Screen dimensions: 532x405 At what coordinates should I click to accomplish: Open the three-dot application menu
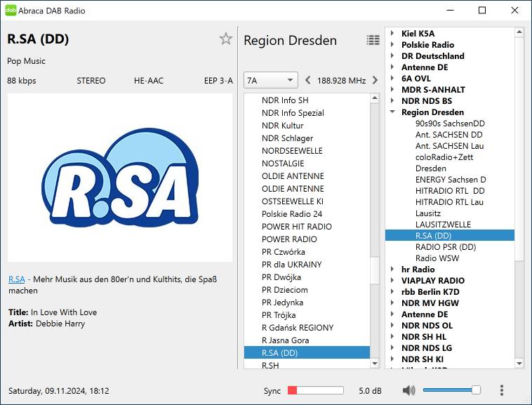[501, 390]
